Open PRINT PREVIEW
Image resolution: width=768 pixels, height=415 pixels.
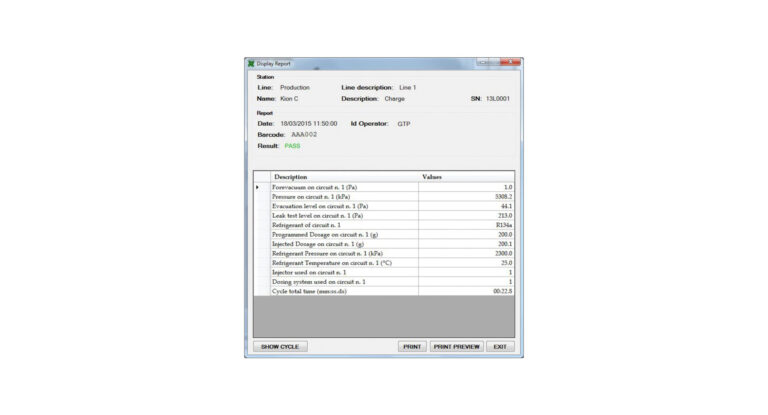point(456,346)
